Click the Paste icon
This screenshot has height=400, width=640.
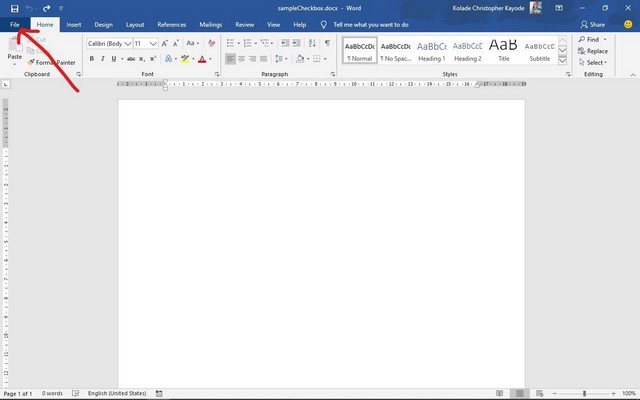pyautogui.click(x=15, y=50)
